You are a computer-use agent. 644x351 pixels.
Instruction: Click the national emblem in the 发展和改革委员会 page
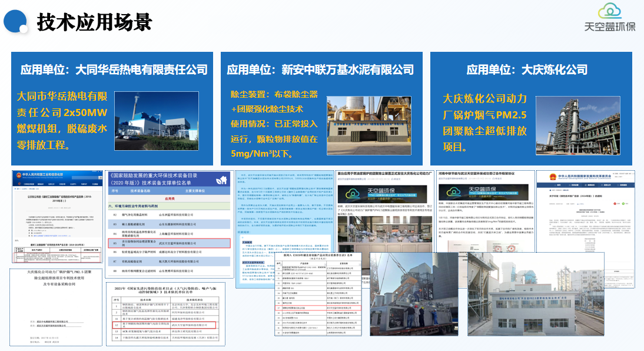tap(553, 177)
